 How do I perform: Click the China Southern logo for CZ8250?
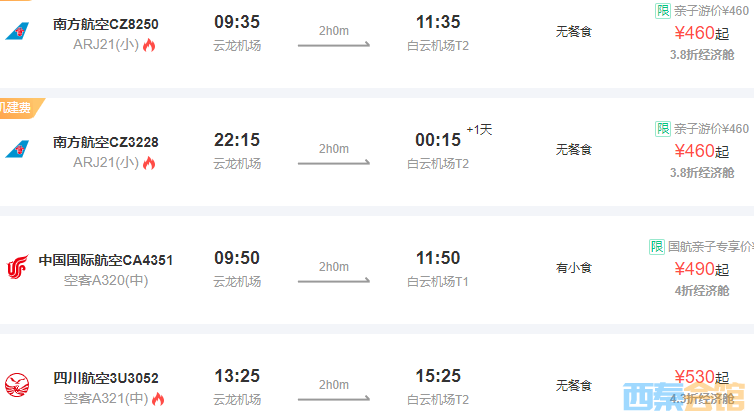[17, 32]
